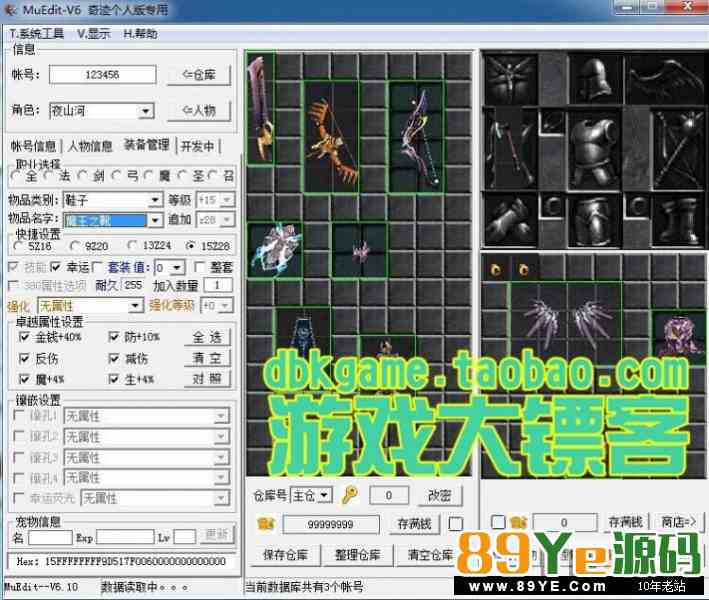Open the H.帮助 menu

coord(141,34)
